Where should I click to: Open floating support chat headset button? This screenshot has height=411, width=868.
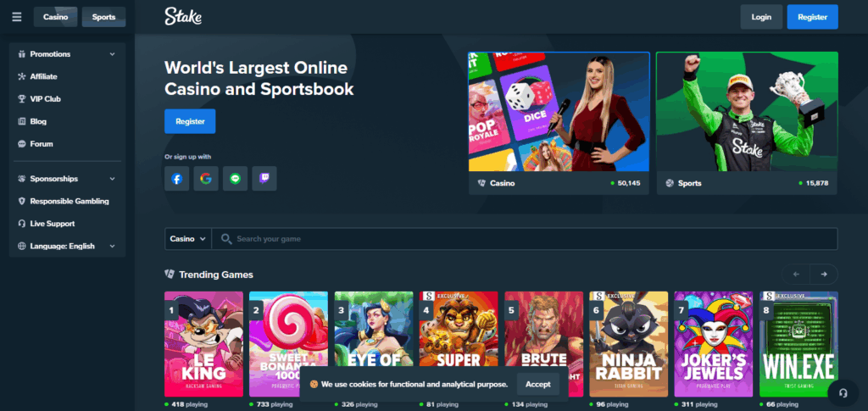843,392
